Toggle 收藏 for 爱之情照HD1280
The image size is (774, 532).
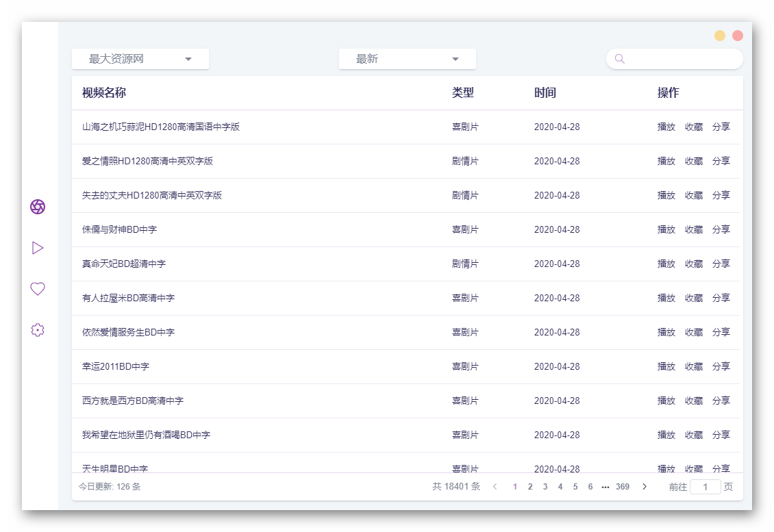click(x=693, y=161)
